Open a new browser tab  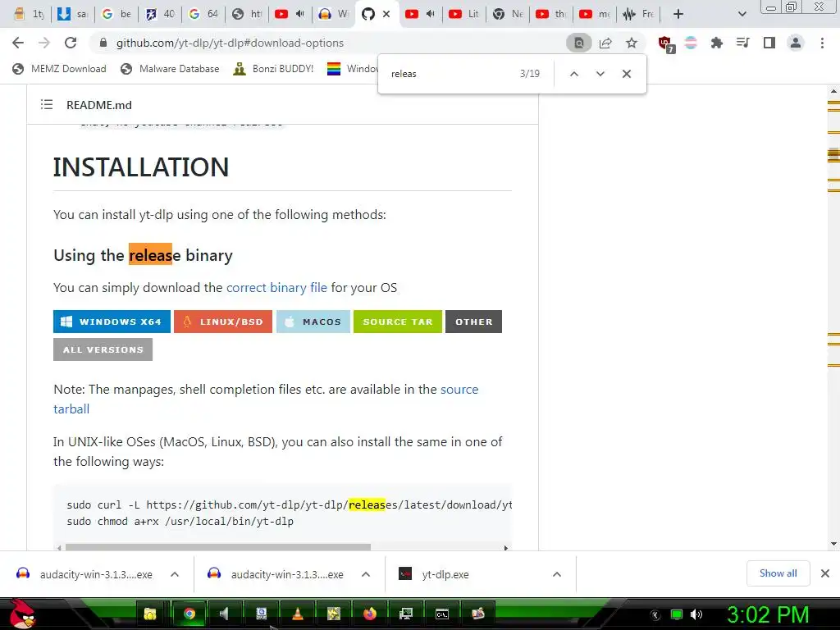(678, 14)
